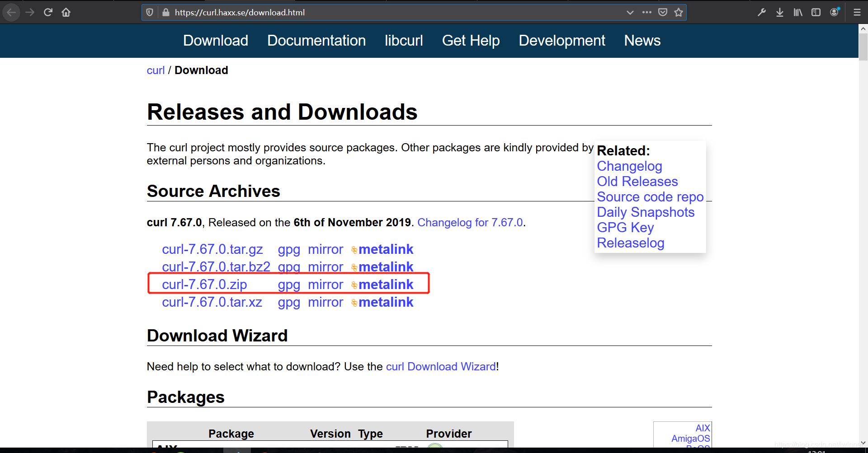
Task: Open Daily Snapshots link
Action: click(x=646, y=212)
